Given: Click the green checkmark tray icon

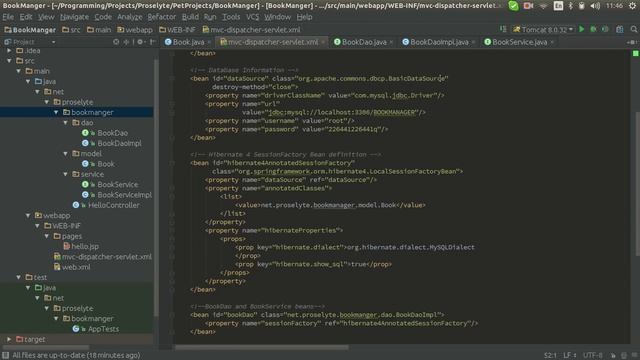Looking at the screenshot, I should [x=513, y=6].
